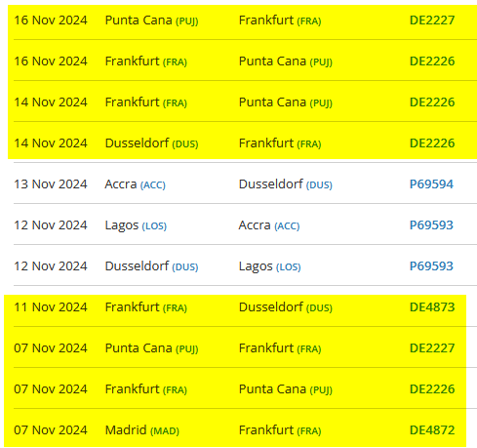Image resolution: width=477 pixels, height=448 pixels.
Task: Select flight DE4873 link
Action: 432,307
